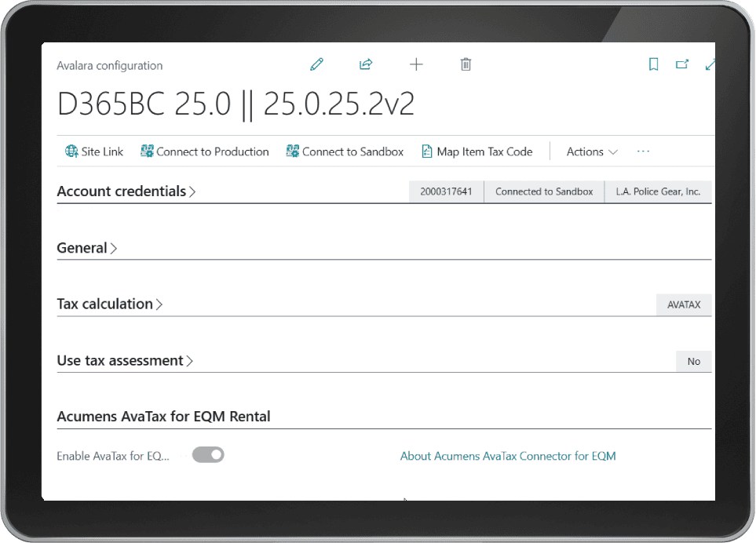
Task: Click the bookmark icon
Action: pyautogui.click(x=653, y=64)
